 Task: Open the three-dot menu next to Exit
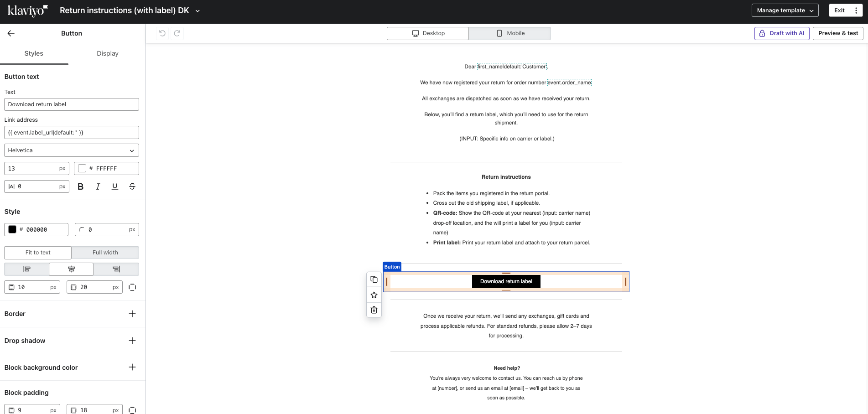pyautogui.click(x=856, y=10)
